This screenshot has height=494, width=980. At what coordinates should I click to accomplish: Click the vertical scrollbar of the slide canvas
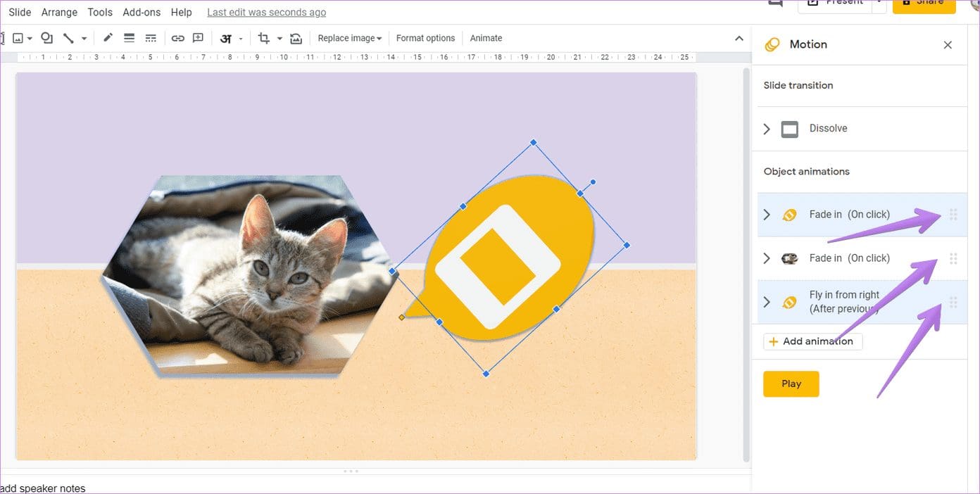tap(746, 264)
